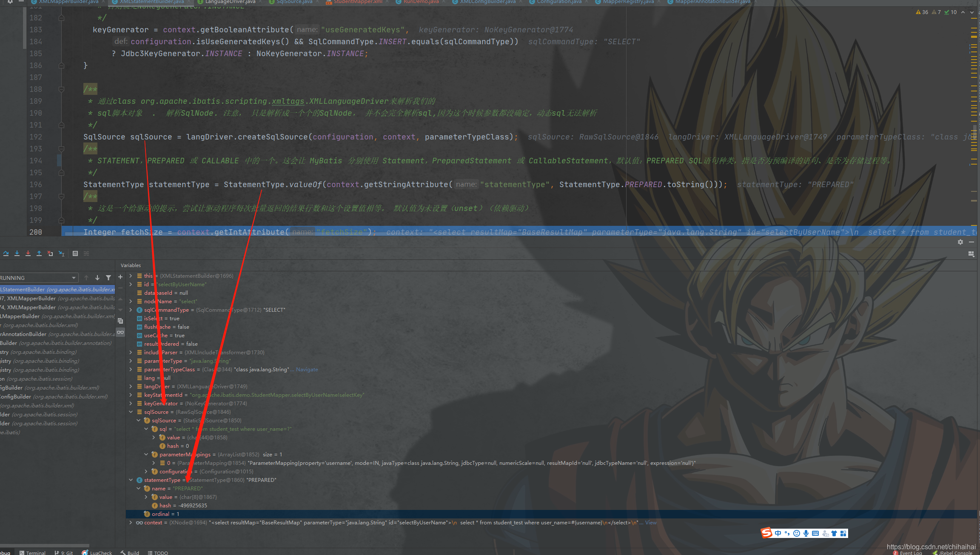The image size is (980, 555).
Task: Collapse the statementType variable node
Action: tap(131, 480)
